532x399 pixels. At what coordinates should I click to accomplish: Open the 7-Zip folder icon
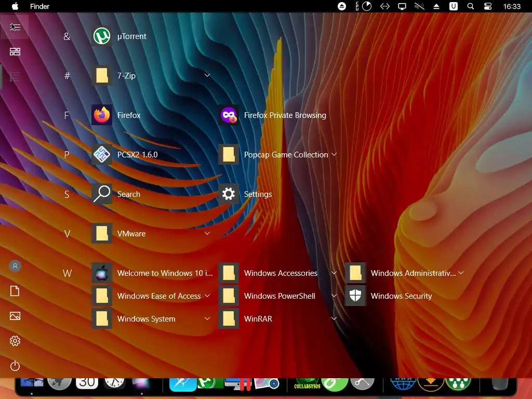pyautogui.click(x=102, y=75)
